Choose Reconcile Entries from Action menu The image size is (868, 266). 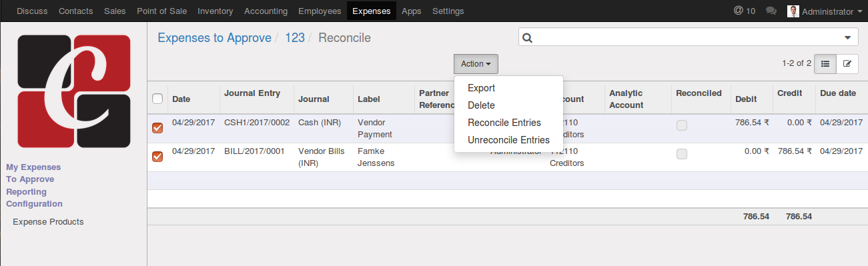point(504,123)
